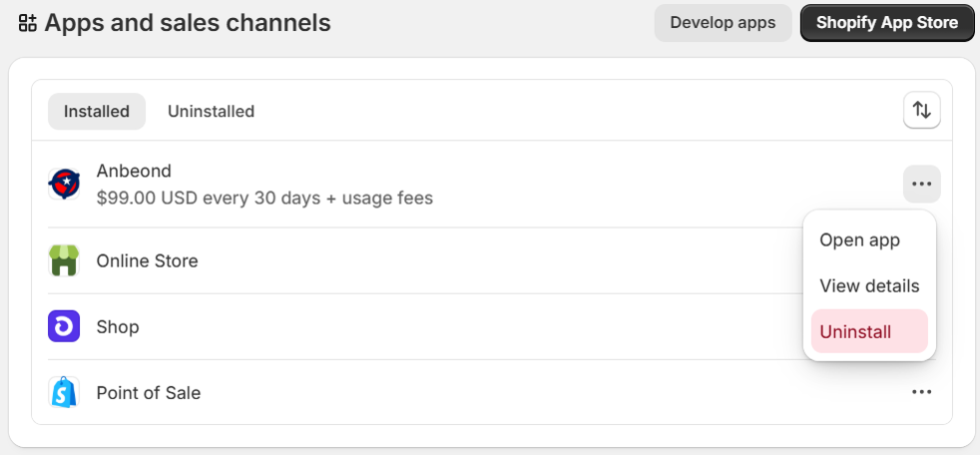Click the Point of Sale shopping bag icon
This screenshot has height=455, width=980.
click(64, 392)
